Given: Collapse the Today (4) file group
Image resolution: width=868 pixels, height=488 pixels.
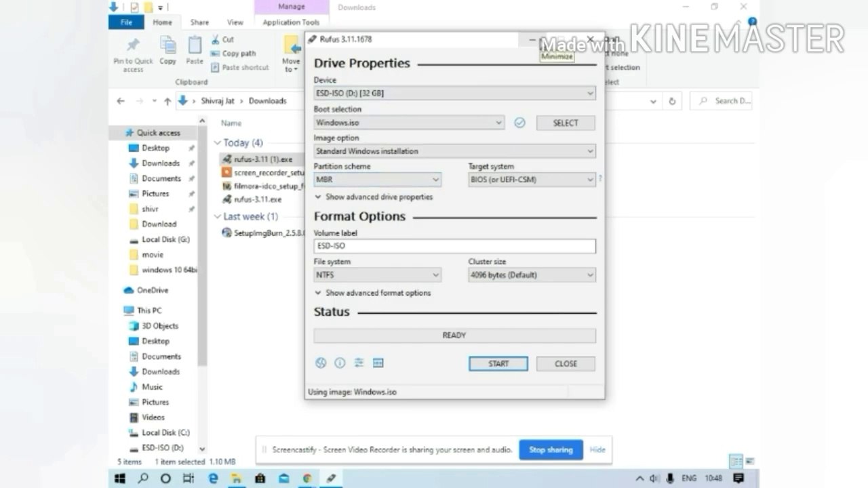Looking at the screenshot, I should (218, 143).
